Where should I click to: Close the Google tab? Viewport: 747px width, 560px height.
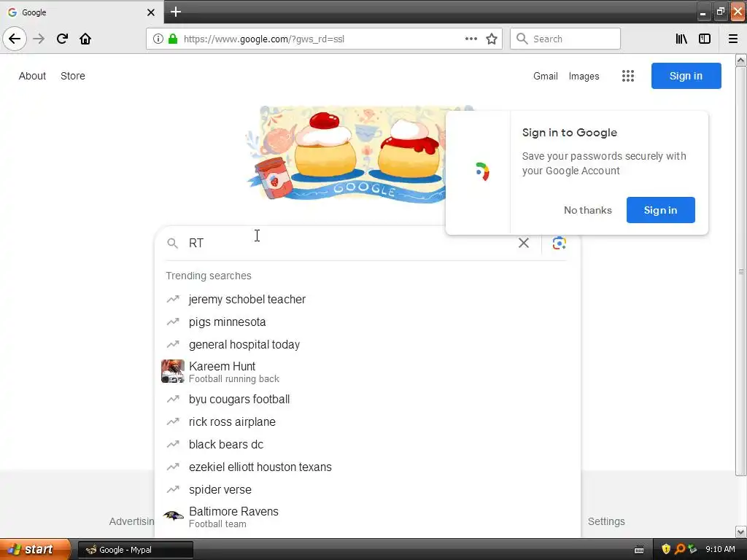point(151,12)
